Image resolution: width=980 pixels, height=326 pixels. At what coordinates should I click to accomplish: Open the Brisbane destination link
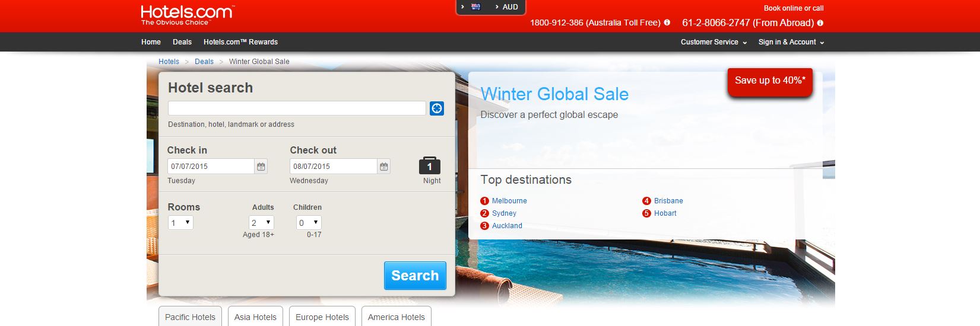[x=668, y=201]
